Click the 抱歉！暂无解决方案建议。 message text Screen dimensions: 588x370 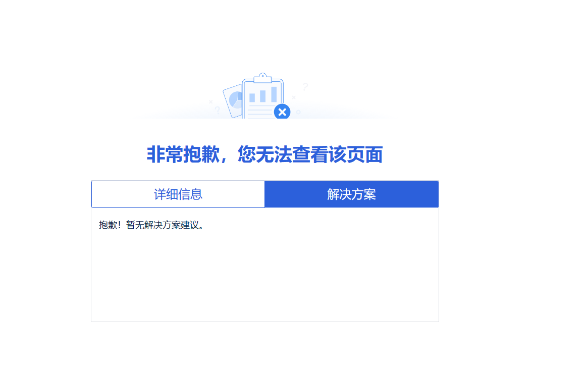[151, 225]
